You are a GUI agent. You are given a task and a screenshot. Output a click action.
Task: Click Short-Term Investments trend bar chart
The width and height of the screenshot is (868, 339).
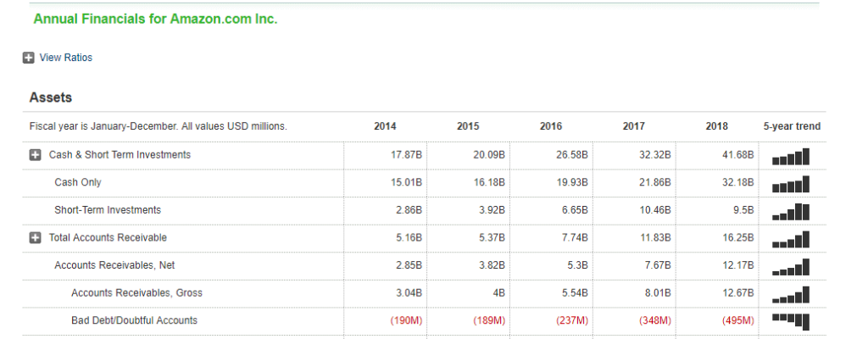click(791, 212)
